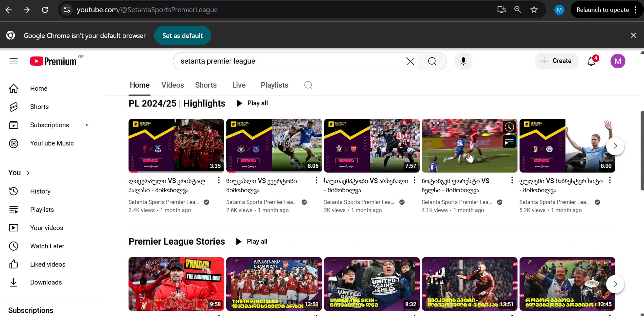Switch to the Shorts channel tab

pos(206,85)
